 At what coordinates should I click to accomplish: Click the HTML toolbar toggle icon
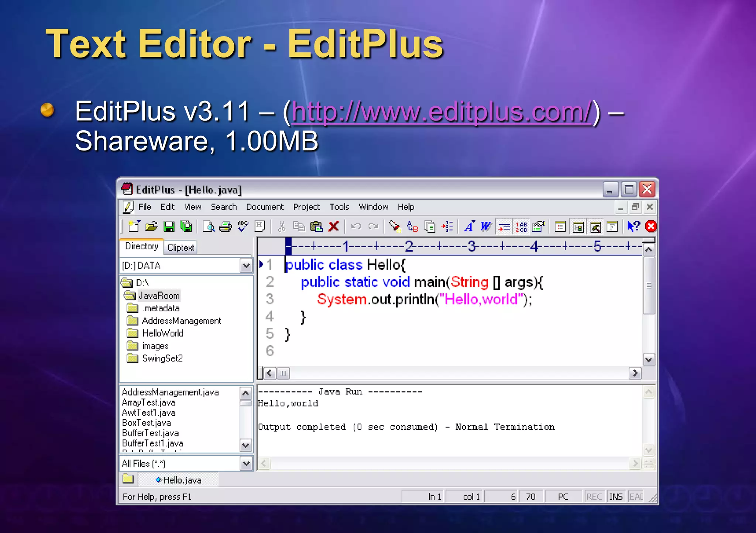(x=260, y=226)
